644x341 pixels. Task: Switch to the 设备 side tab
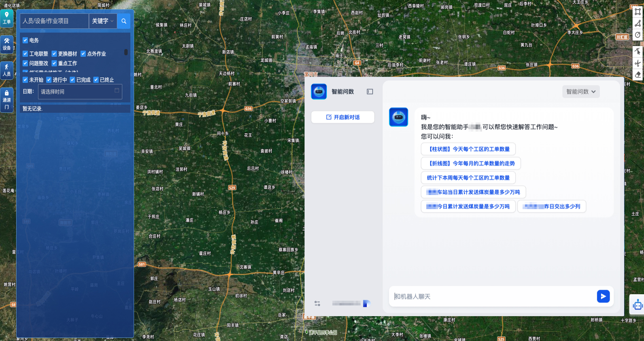click(x=7, y=44)
